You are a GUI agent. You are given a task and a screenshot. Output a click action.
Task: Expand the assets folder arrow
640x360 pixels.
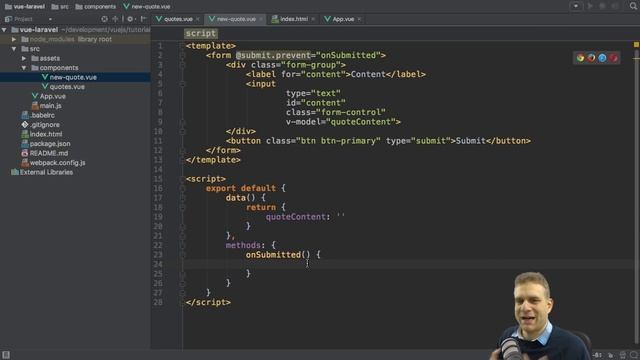click(24, 58)
